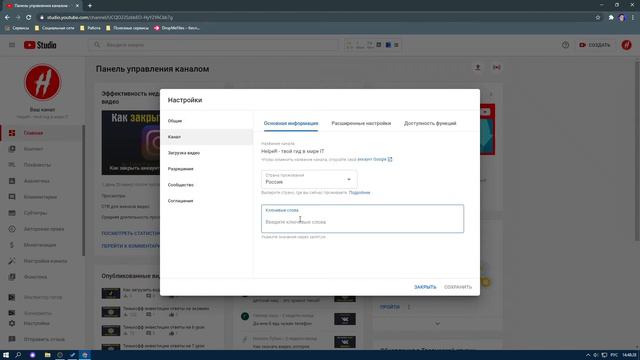
Task: Click the search magnifier icon in Studio
Action: [97, 45]
